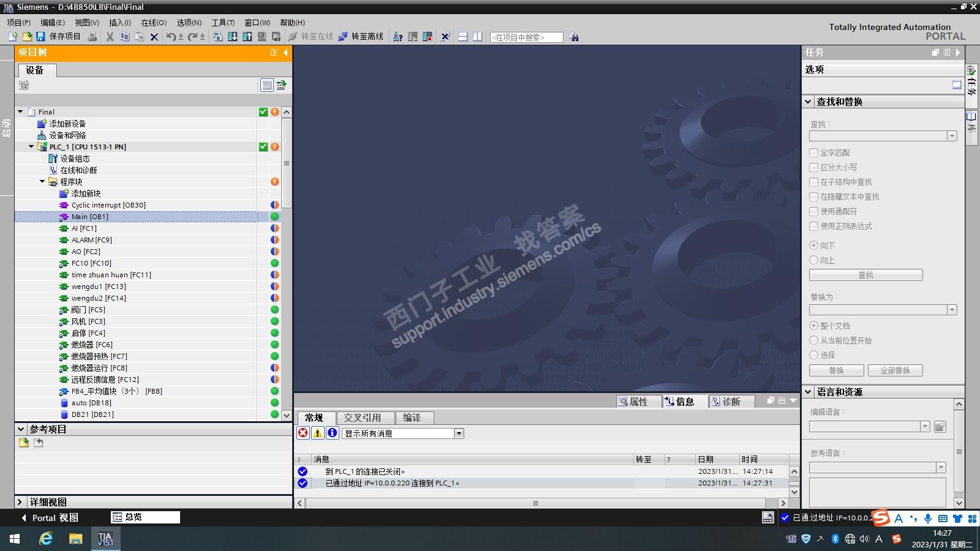Click the copy toolbar icon

point(125,37)
